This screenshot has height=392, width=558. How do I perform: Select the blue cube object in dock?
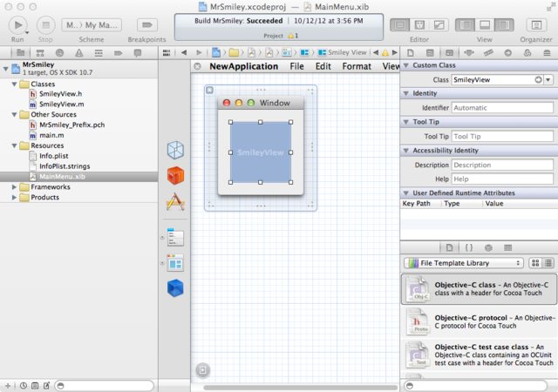point(175,288)
